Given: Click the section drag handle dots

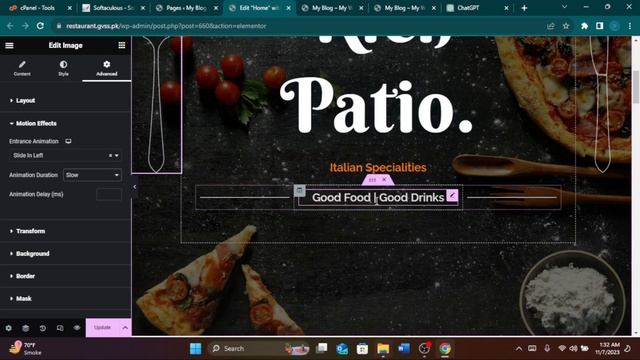Looking at the screenshot, I should (372, 180).
